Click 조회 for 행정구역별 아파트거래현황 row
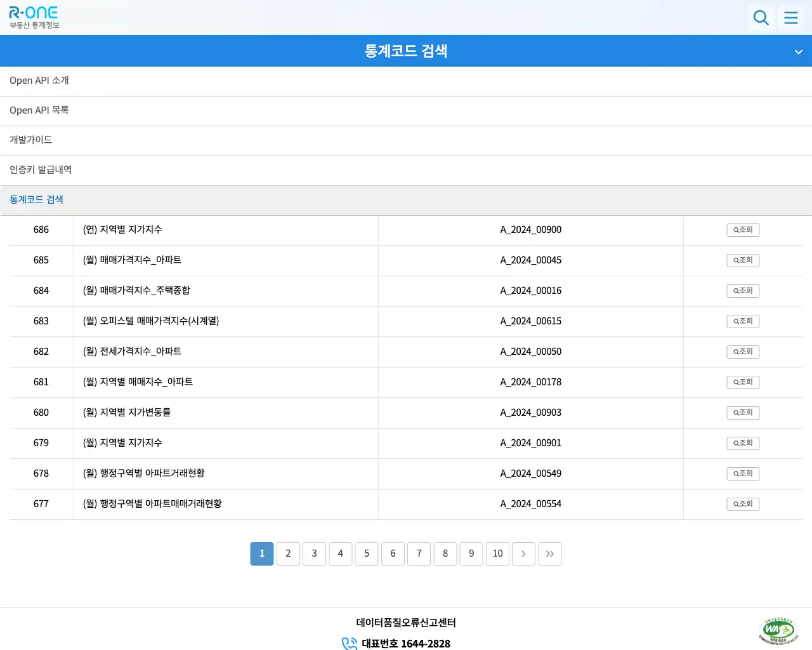This screenshot has width=812, height=650. 743,474
